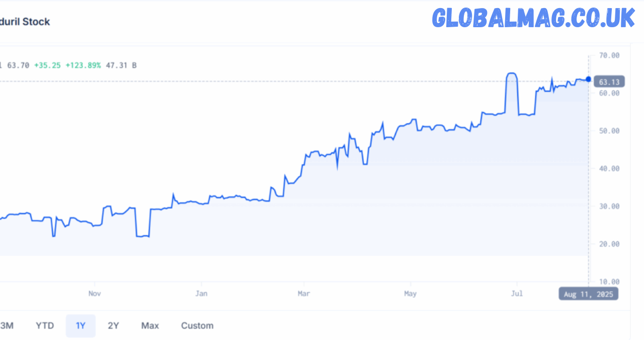This screenshot has height=340, width=644.
Task: Click the Mar label on the time axis
Action: (303, 293)
